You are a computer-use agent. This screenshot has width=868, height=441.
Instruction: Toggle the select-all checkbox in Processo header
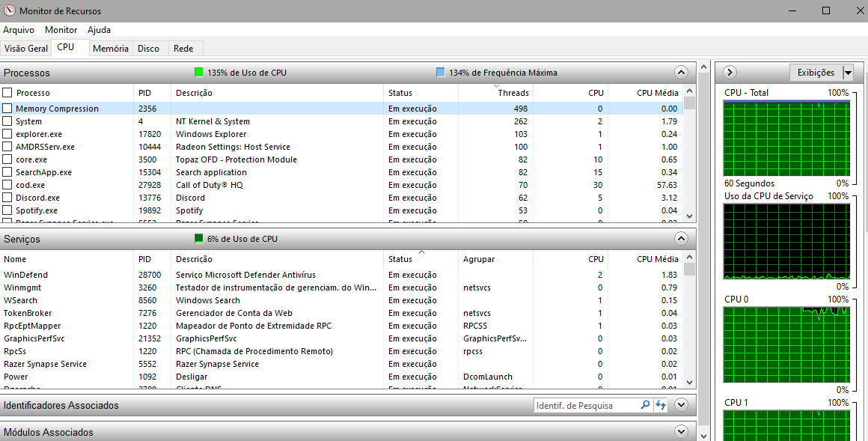(x=7, y=93)
